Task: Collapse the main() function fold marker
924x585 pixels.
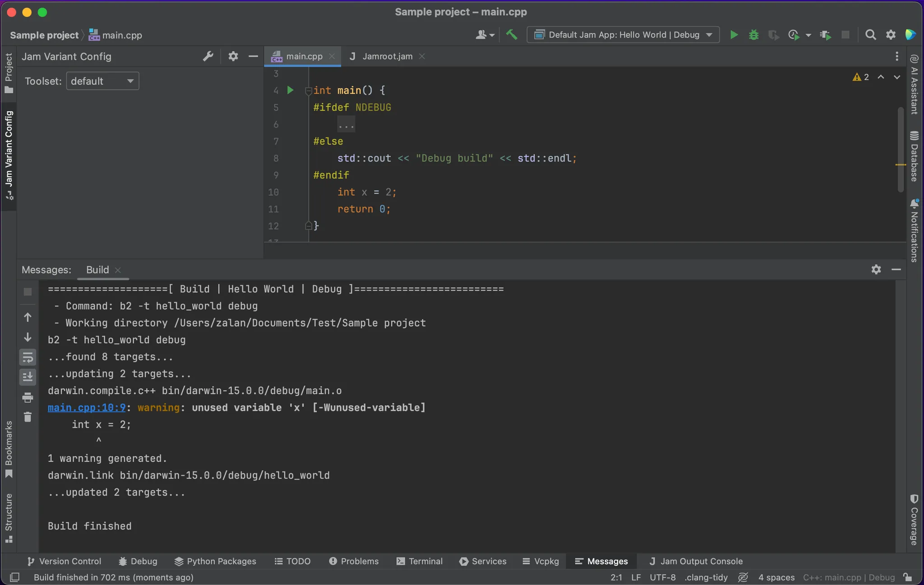Action: (309, 91)
